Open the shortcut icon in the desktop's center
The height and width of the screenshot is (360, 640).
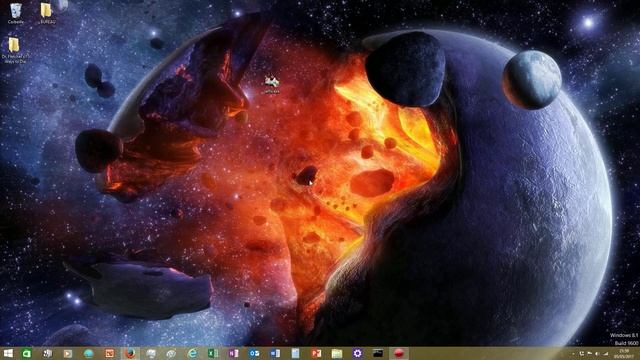pyautogui.click(x=271, y=84)
